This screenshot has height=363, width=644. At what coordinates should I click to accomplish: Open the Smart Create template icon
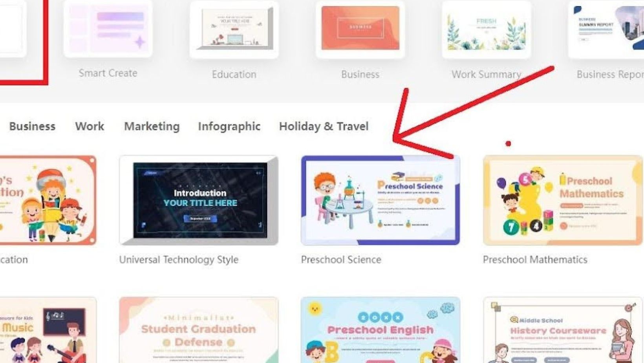click(x=108, y=28)
